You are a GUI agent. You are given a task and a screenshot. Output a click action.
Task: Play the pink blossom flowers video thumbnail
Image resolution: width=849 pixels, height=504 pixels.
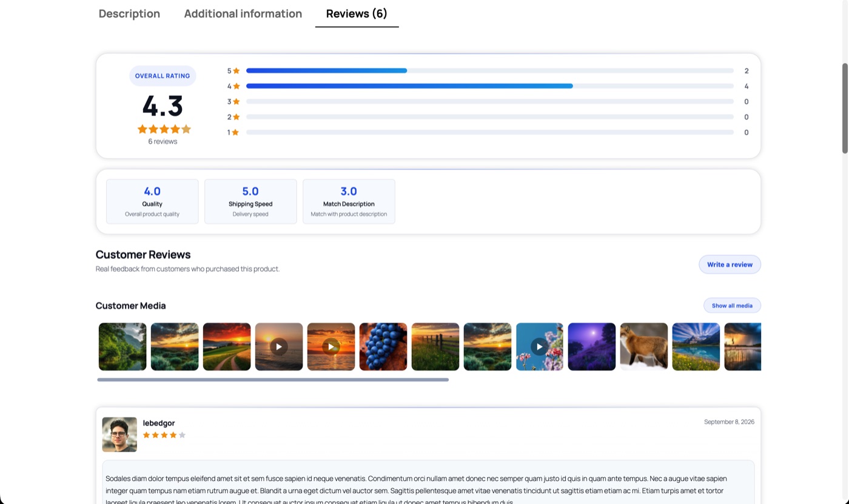pyautogui.click(x=540, y=346)
